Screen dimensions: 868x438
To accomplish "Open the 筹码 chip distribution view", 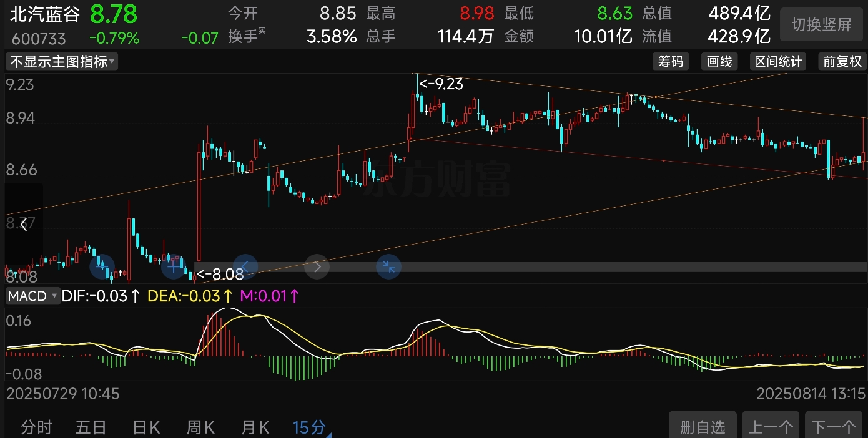I will tap(671, 61).
